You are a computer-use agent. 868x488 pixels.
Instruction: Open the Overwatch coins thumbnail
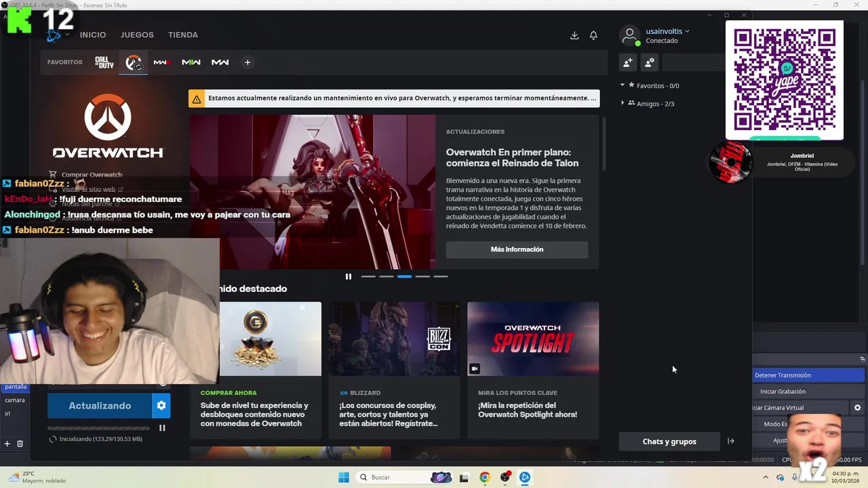[270, 339]
